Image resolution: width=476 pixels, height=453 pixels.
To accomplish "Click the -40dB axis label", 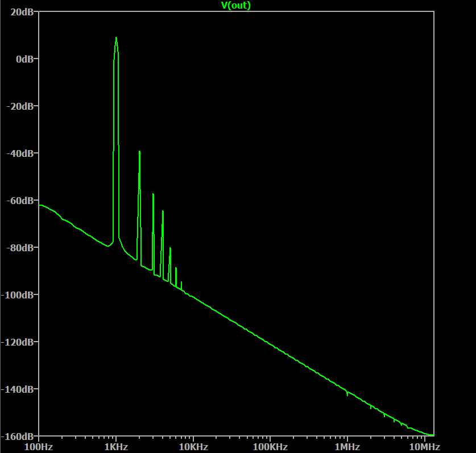I will (20, 153).
